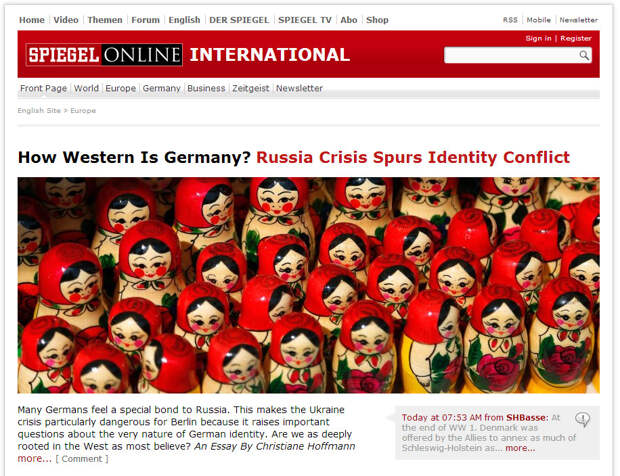Open the matryoshka dolls article image

point(308,285)
